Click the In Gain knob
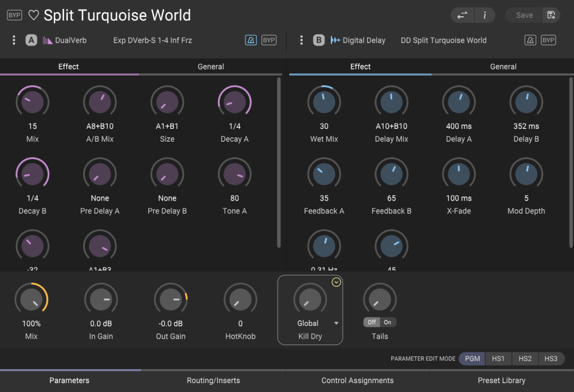 tap(101, 300)
